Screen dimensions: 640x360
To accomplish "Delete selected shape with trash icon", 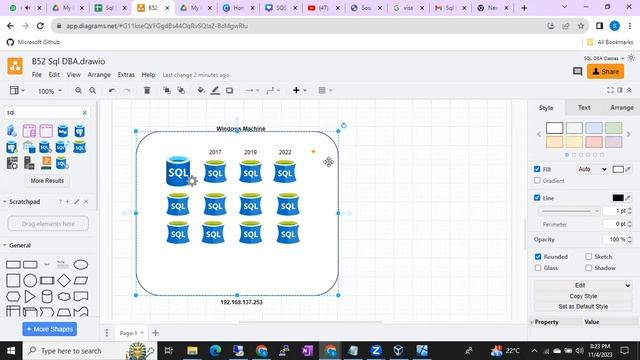I will pyautogui.click(x=147, y=91).
